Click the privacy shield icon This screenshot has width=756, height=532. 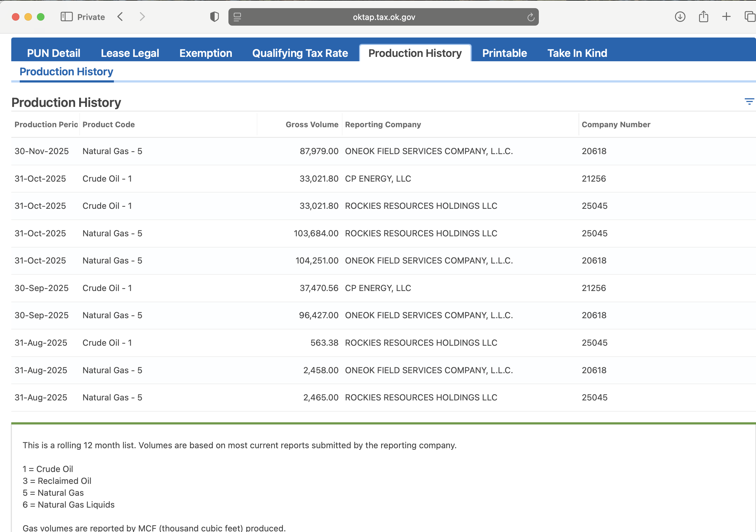tap(214, 17)
